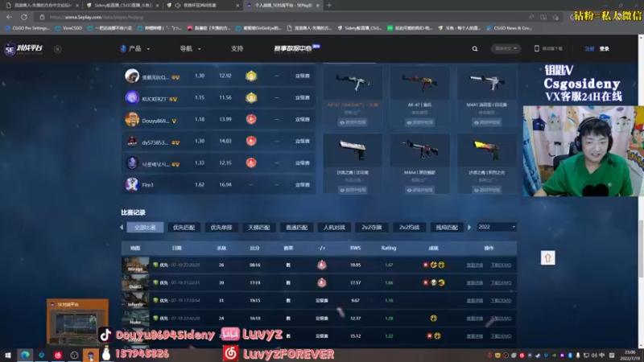Click the mobile download phone icon

point(536,48)
